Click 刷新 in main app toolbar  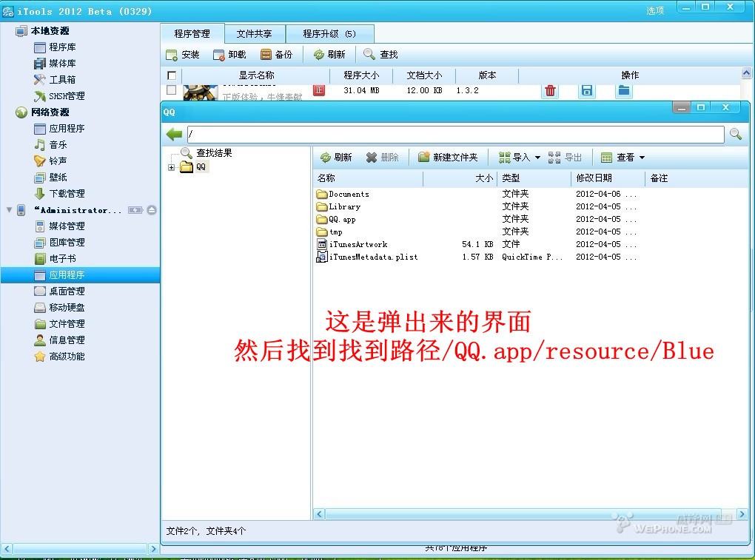[329, 55]
